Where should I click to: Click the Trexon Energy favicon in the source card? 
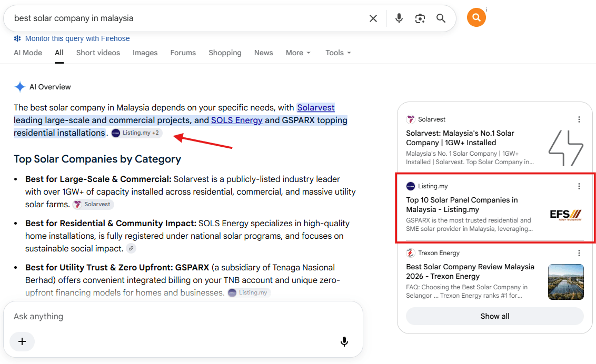411,253
